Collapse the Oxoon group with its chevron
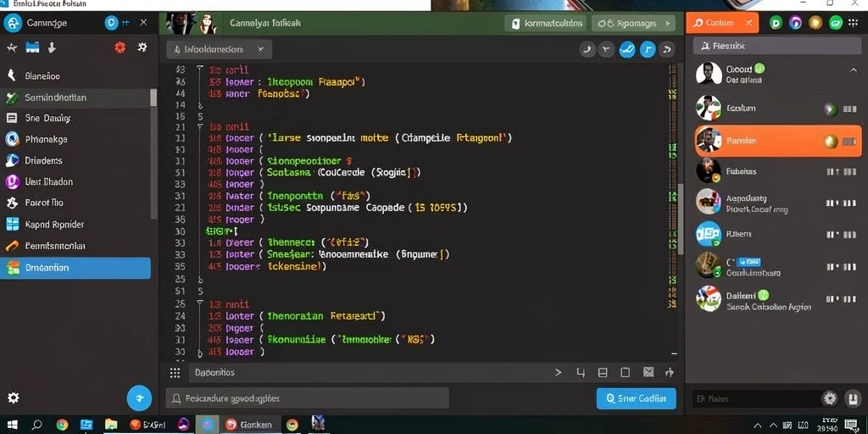The image size is (868, 434). (853, 71)
